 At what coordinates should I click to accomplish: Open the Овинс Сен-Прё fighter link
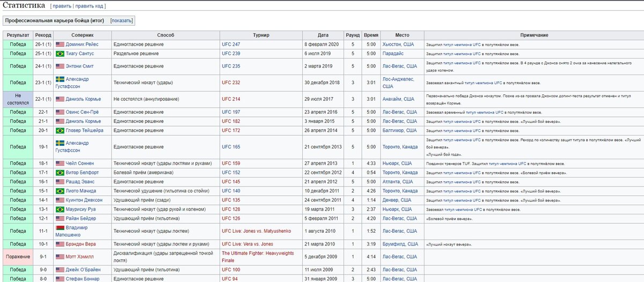click(x=82, y=112)
